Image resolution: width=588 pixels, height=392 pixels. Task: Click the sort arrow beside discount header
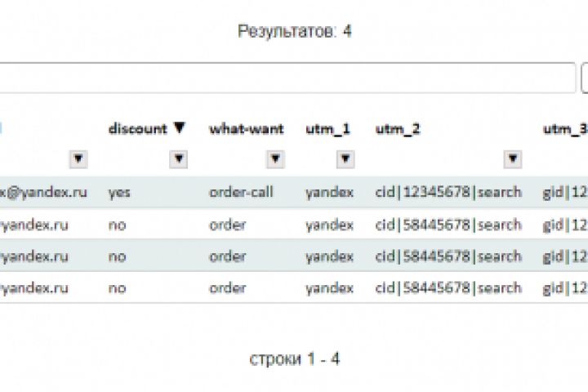(x=179, y=129)
